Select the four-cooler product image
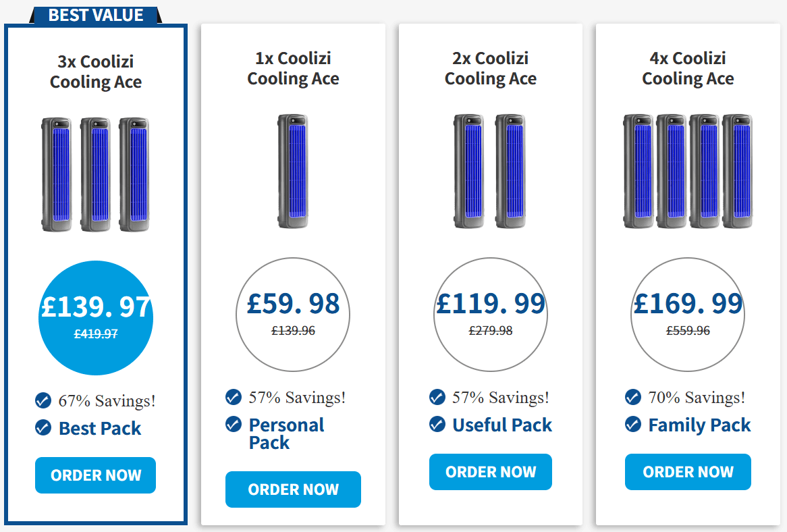The height and width of the screenshot is (532, 787). tap(688, 171)
